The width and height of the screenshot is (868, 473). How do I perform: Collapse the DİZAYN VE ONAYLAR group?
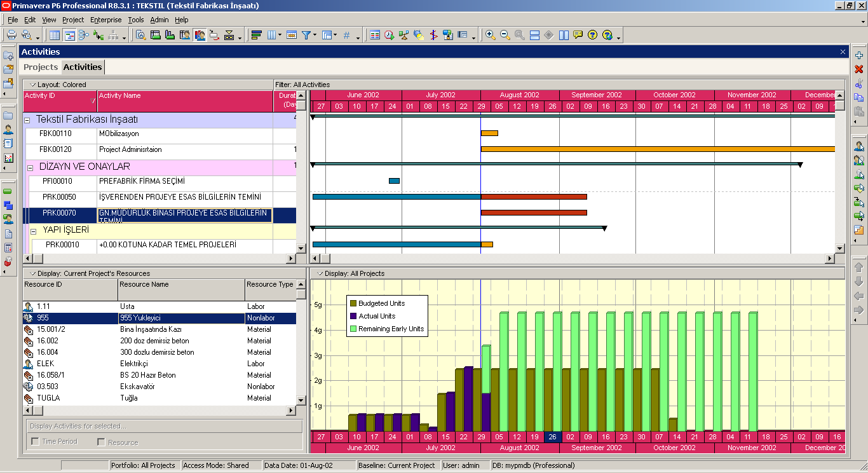(29, 167)
